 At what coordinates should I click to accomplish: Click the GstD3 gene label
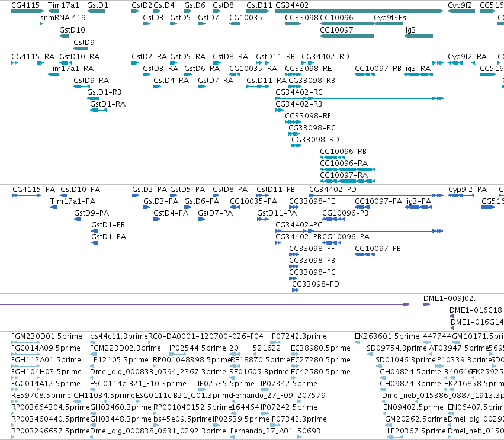(x=153, y=17)
